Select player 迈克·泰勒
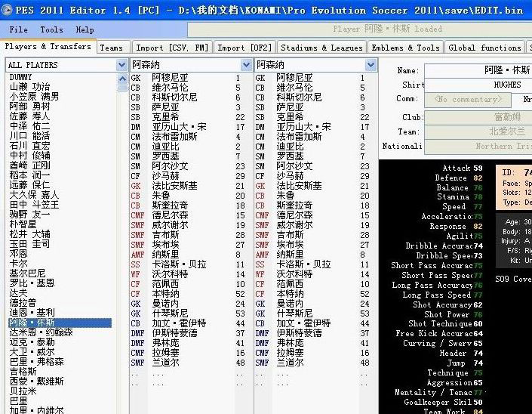 [32, 342]
